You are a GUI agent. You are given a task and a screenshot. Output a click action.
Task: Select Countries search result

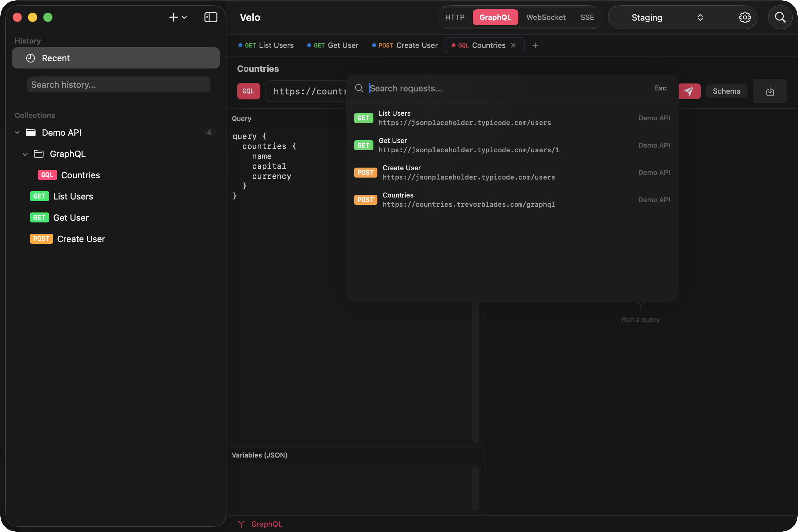pos(512,200)
